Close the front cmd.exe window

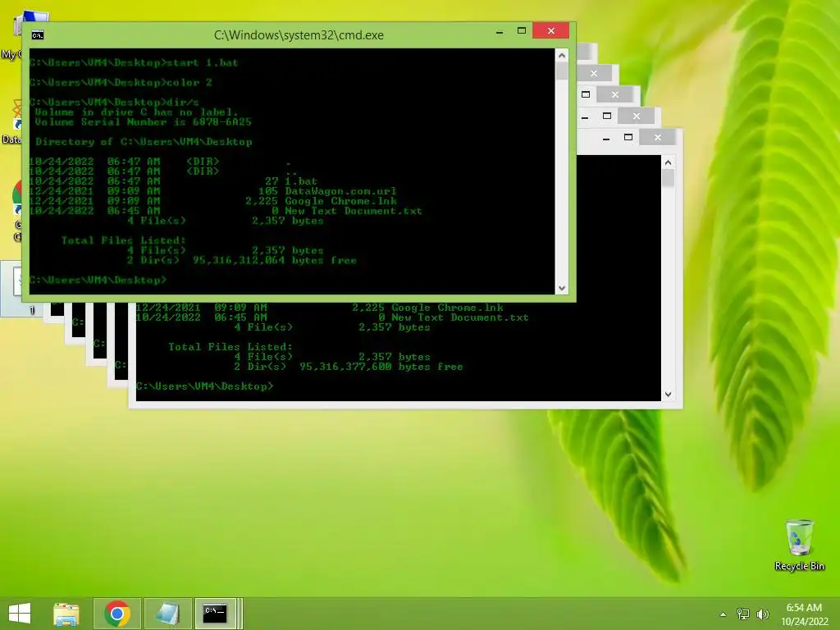click(550, 31)
